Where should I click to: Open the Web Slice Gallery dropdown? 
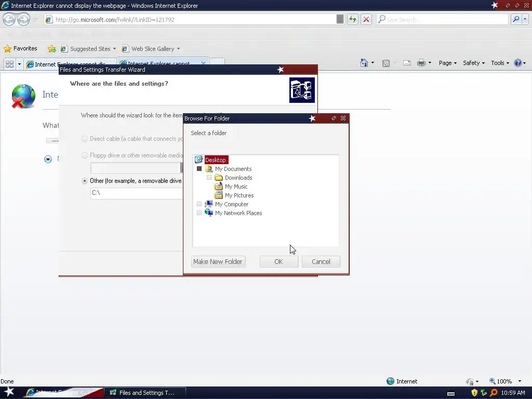[x=179, y=49]
